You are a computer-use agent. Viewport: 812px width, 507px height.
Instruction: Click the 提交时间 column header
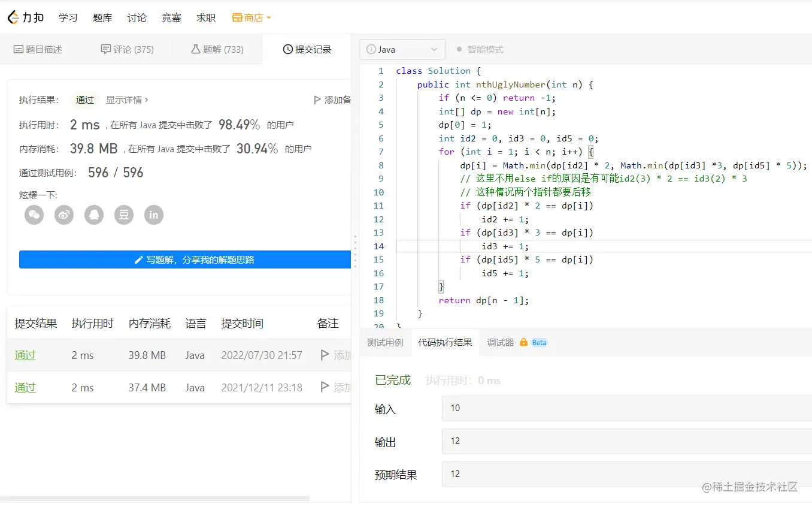[242, 324]
